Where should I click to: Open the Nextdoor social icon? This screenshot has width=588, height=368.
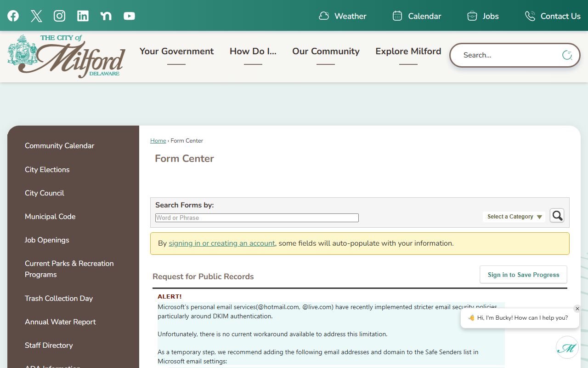pyautogui.click(x=106, y=16)
